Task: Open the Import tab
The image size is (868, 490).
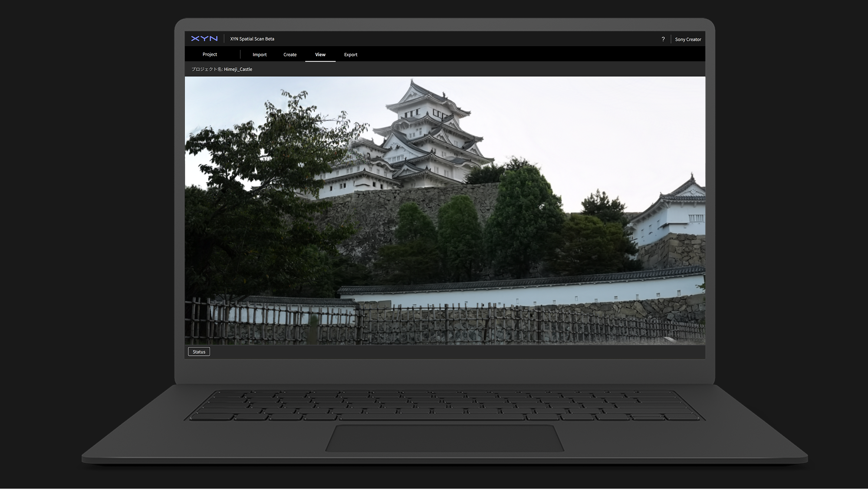Action: tap(260, 55)
